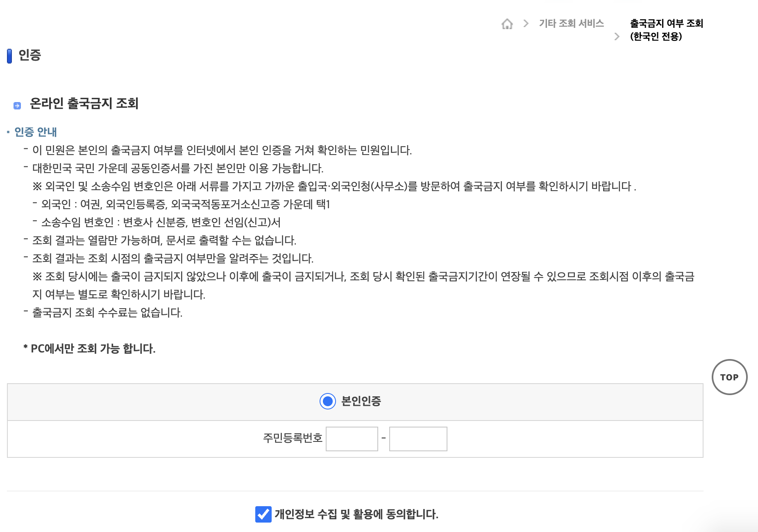758x532 pixels.
Task: Click the blue arrow icon beside 온라인 출국금지 조회
Action: [x=17, y=106]
